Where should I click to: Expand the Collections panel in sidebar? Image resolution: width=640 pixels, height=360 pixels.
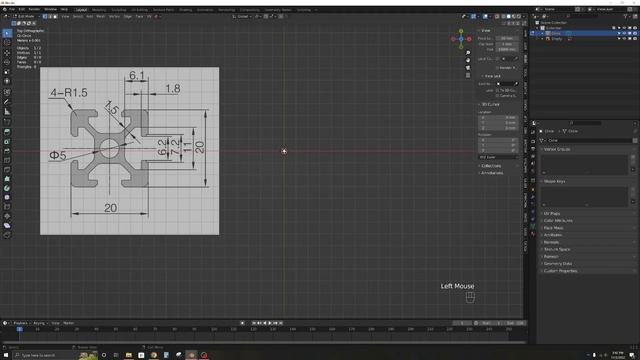point(491,166)
